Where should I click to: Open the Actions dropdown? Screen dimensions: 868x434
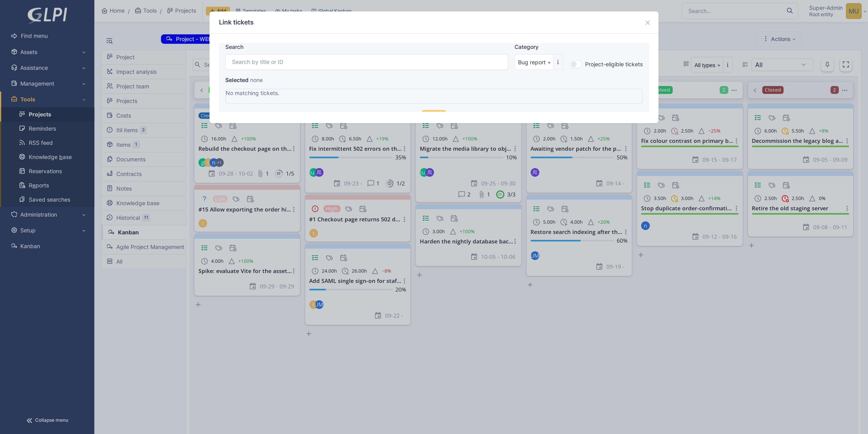click(779, 39)
